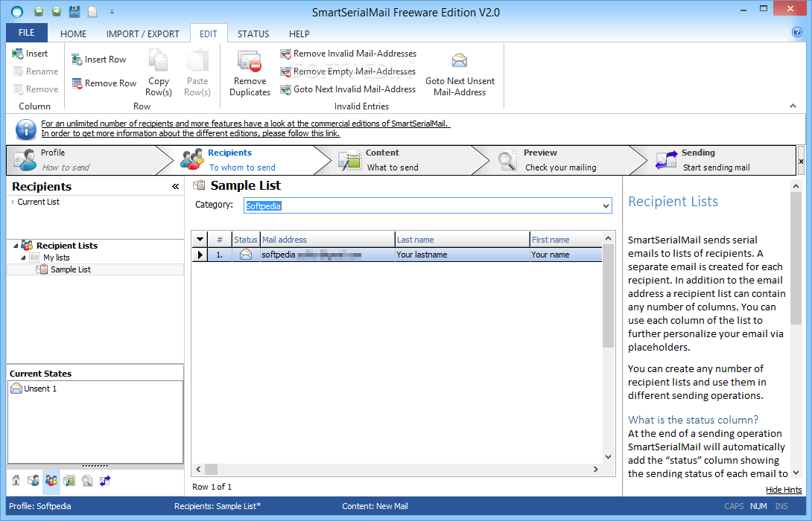Click the unsent status envelope in row 1

(246, 255)
